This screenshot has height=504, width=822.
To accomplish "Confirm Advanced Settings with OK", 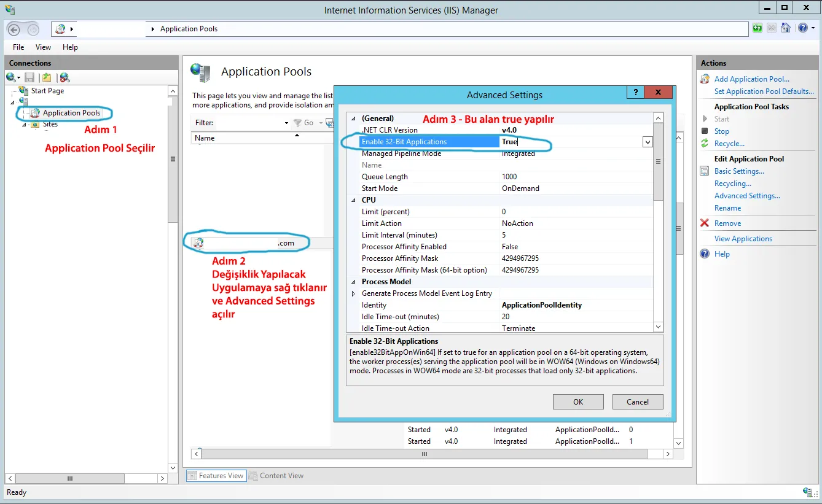I will pos(578,402).
